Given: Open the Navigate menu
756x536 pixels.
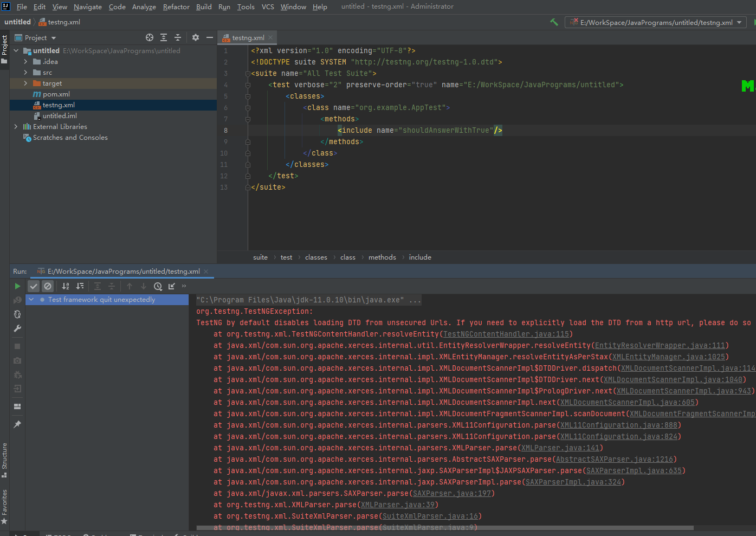Looking at the screenshot, I should click(x=88, y=7).
